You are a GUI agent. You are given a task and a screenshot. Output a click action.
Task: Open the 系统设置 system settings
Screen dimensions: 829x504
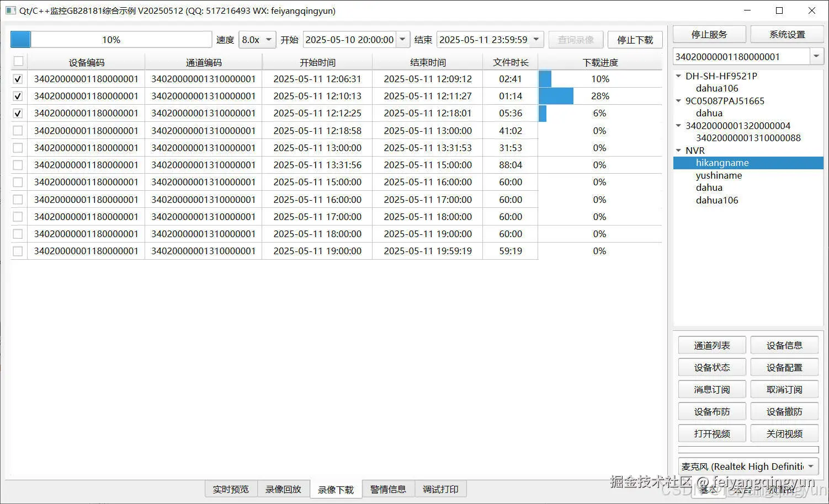(787, 34)
